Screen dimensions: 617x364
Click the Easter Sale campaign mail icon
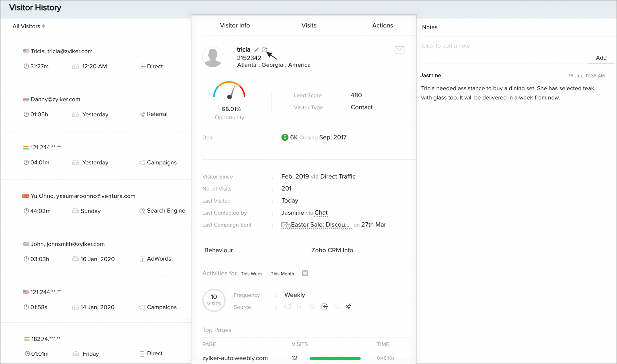tap(285, 225)
